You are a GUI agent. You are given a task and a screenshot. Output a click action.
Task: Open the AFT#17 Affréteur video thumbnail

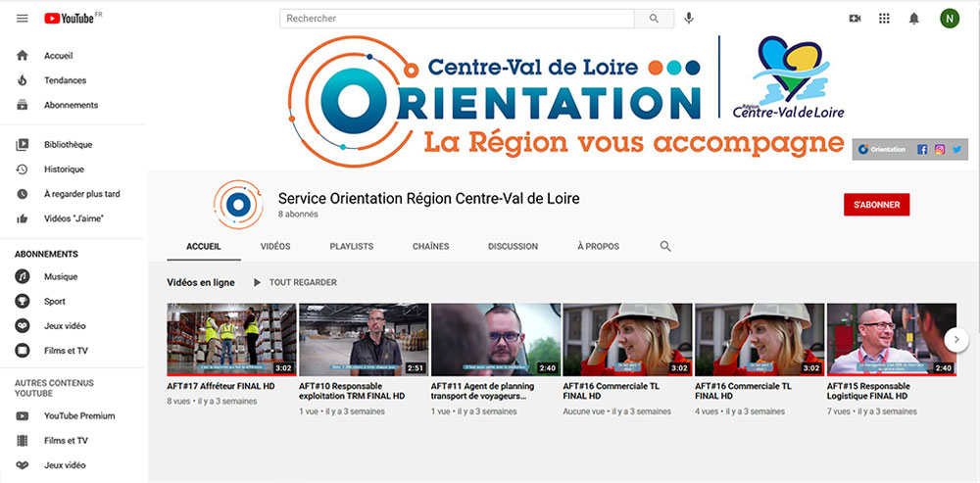[x=231, y=339]
